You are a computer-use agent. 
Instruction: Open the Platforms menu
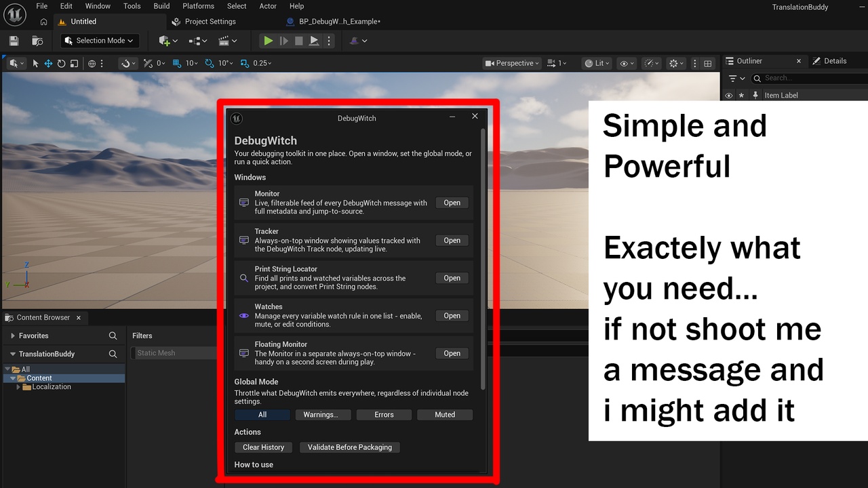(x=198, y=6)
